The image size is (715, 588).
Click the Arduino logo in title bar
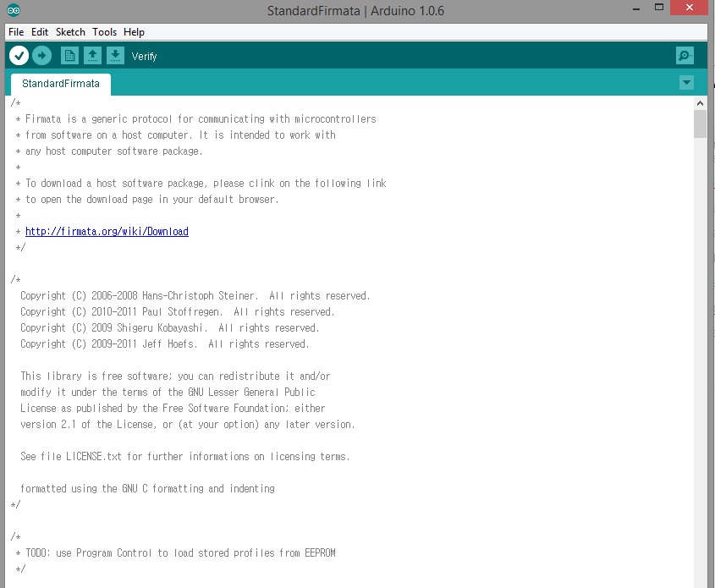point(14,10)
